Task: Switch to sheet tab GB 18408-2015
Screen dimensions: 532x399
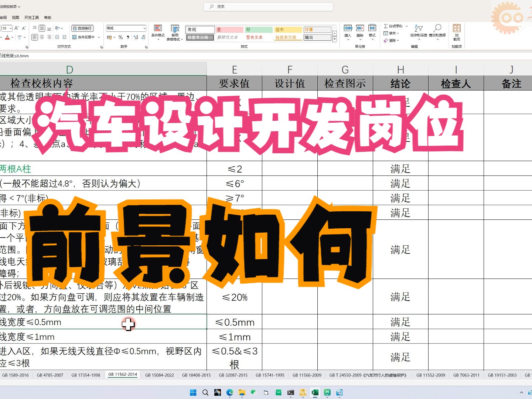Action: click(x=196, y=375)
